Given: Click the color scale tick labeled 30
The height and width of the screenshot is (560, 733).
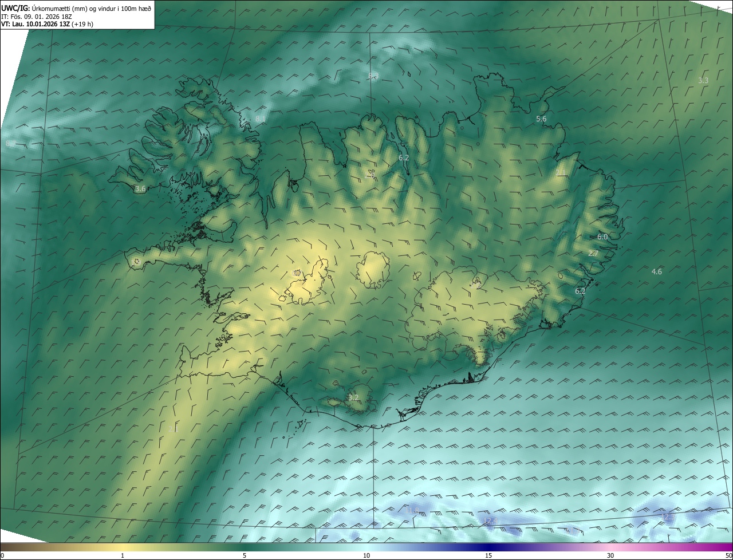Looking at the screenshot, I should coord(610,555).
